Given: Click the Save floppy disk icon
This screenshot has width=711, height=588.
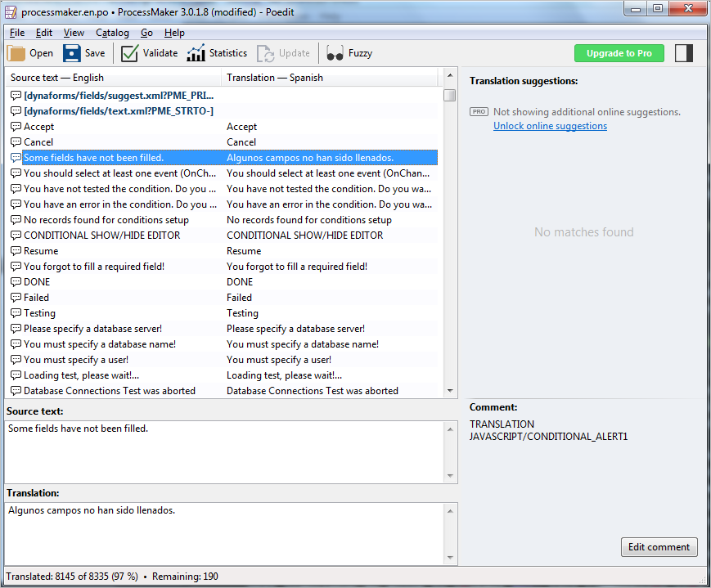Looking at the screenshot, I should coord(72,53).
